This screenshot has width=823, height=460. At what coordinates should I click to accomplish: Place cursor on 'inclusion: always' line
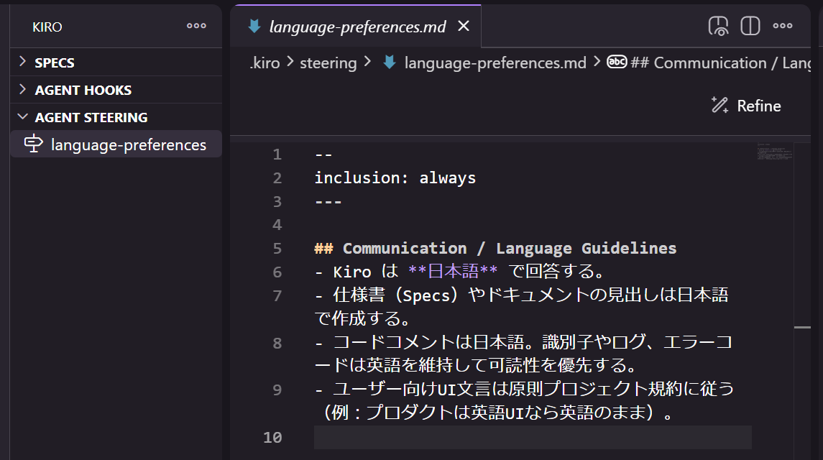[x=395, y=178]
